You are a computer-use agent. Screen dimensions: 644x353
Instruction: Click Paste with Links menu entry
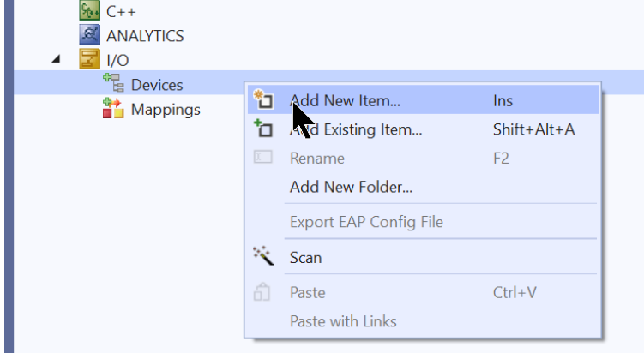point(423,321)
